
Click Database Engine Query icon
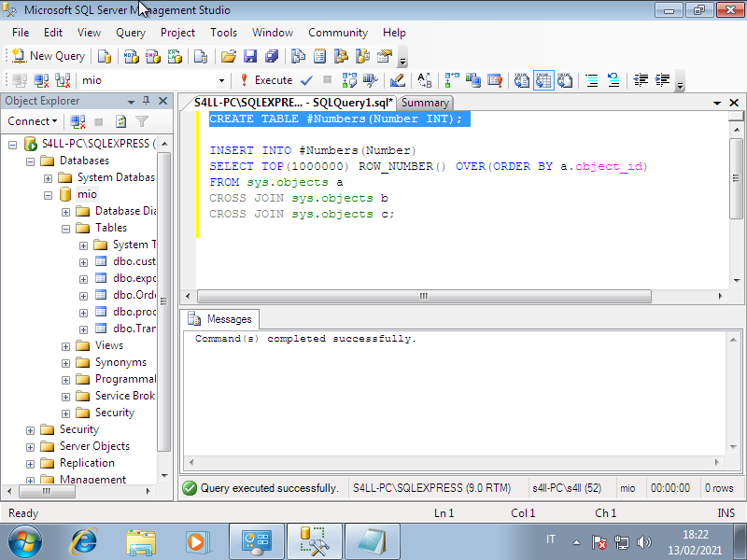105,56
